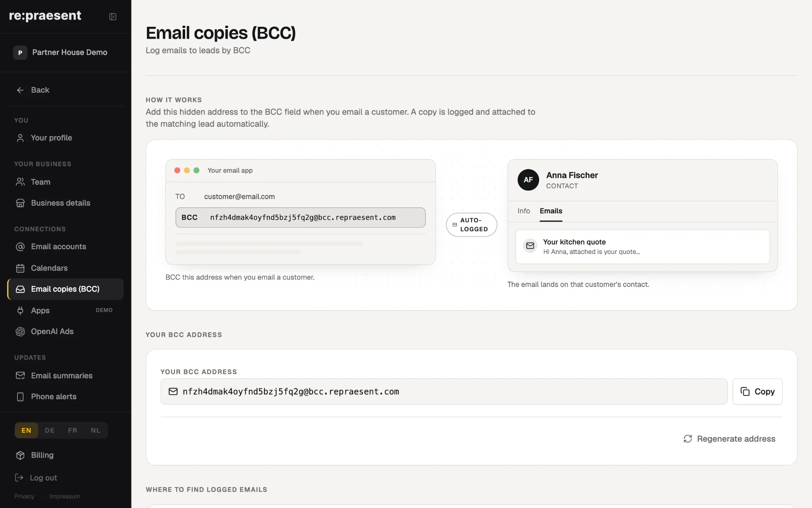
Task: Open the Privacy link
Action: (24, 497)
